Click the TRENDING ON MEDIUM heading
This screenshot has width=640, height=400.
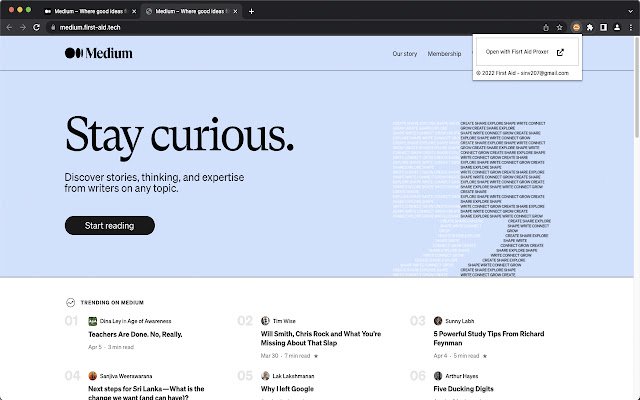[x=112, y=302]
